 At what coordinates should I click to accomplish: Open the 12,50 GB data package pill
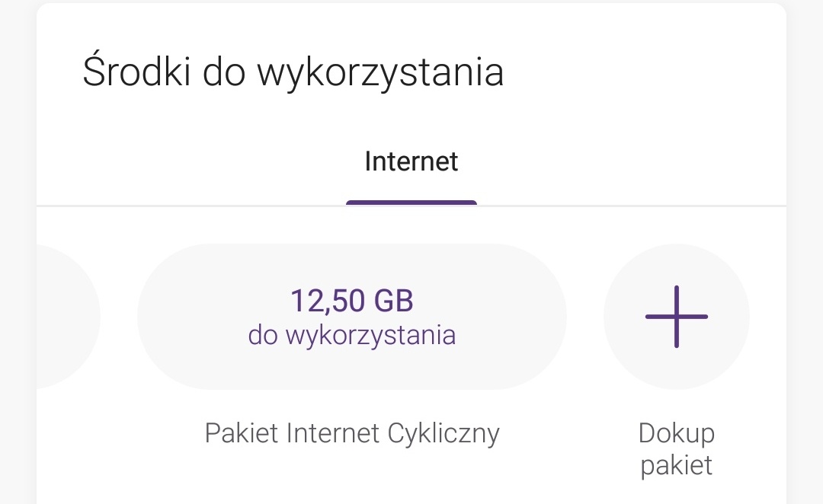pos(351,317)
